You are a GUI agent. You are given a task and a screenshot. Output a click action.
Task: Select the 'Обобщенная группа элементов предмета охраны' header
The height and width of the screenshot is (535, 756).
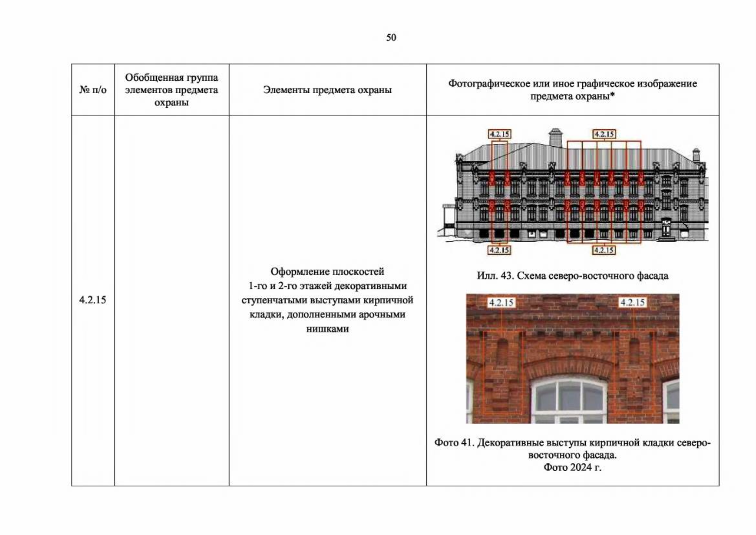(x=172, y=90)
